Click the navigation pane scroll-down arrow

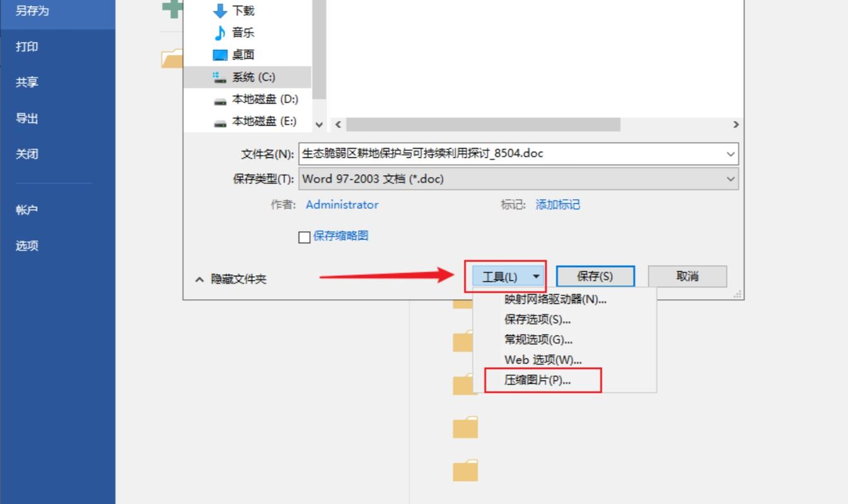click(x=319, y=125)
